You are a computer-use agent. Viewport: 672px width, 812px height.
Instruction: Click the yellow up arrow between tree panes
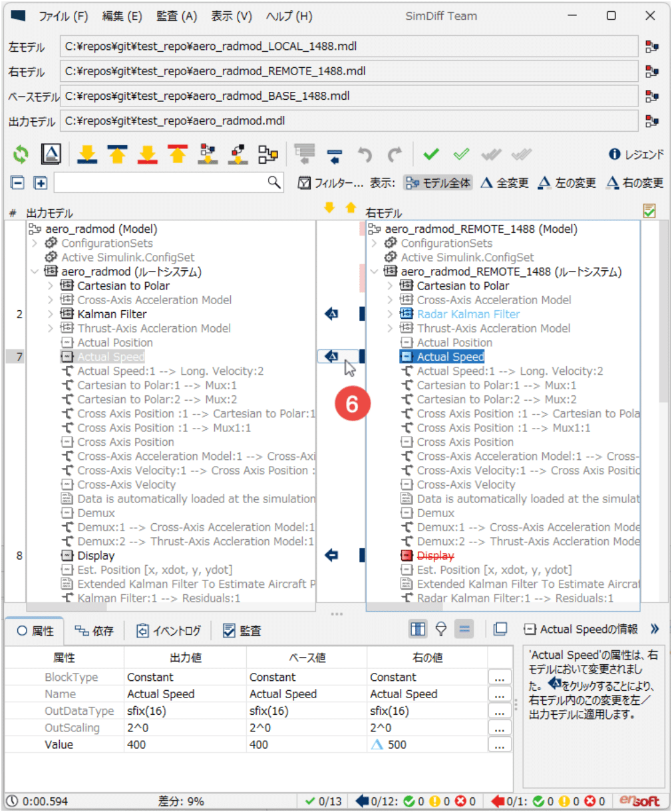tap(351, 208)
